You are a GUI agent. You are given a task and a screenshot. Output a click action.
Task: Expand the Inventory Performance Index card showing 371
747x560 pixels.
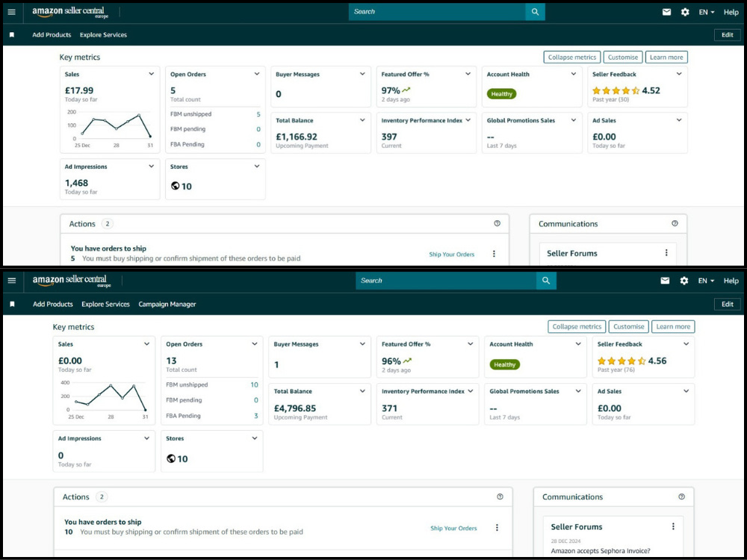click(x=470, y=391)
